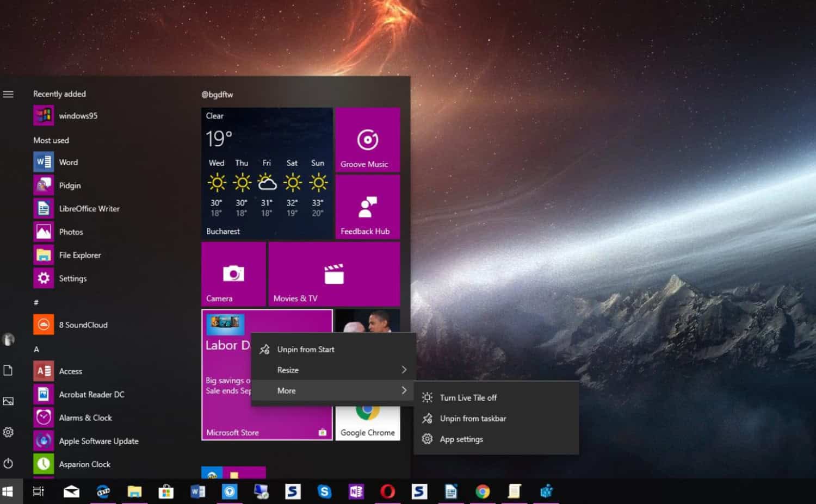Click the @bgdftw tile group name
The width and height of the screenshot is (816, 504).
pos(217,95)
